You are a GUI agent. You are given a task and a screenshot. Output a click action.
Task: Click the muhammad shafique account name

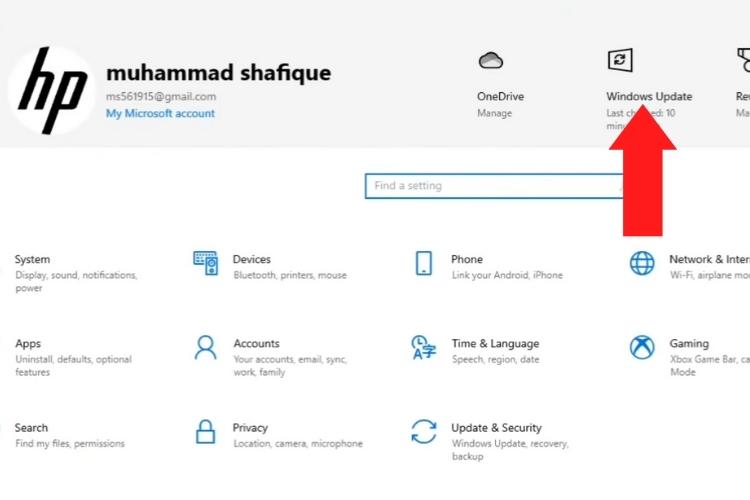pos(219,73)
